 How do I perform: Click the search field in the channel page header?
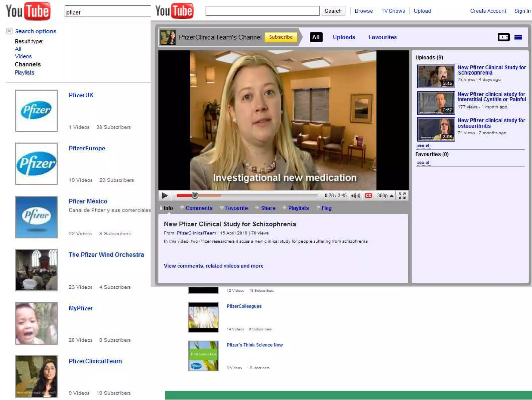262,11
